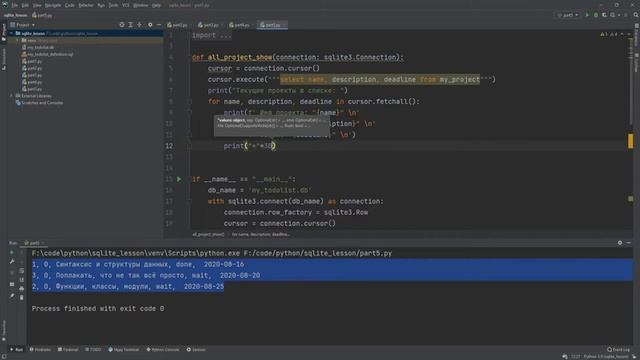Toggle the Structure side panel
Viewport: 640px width, 360px height.
tap(4, 59)
